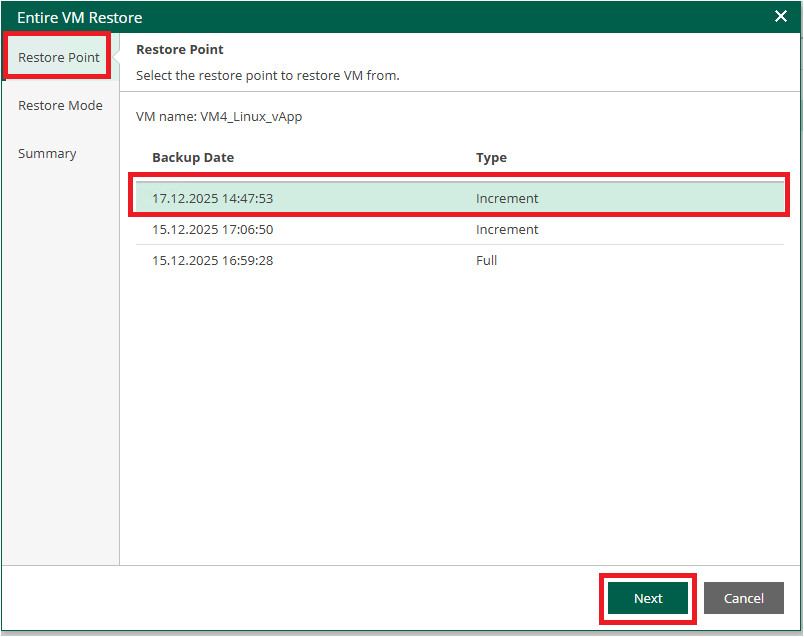Go to the Restore Mode step
The height and width of the screenshot is (637, 804).
[60, 105]
